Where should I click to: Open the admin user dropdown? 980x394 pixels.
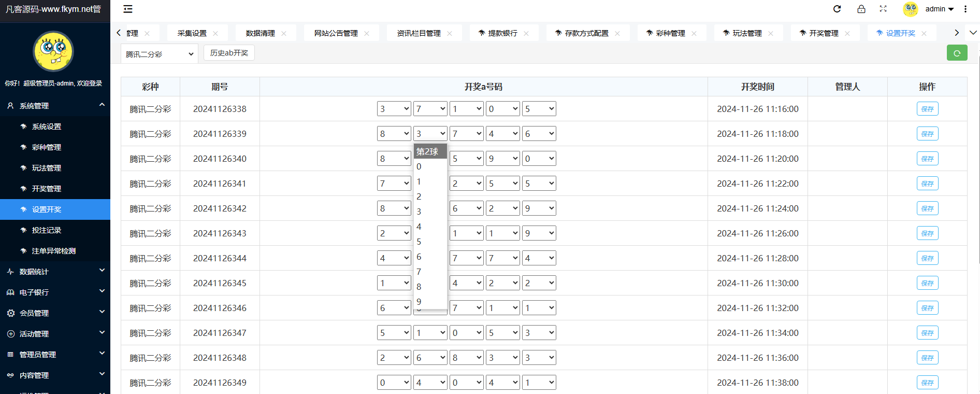point(940,9)
